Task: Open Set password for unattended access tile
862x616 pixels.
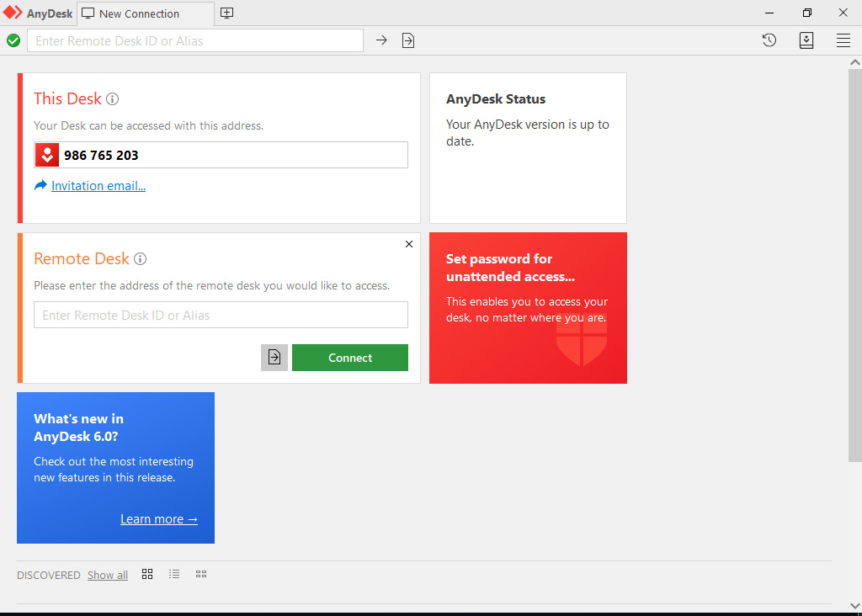Action: tap(529, 308)
